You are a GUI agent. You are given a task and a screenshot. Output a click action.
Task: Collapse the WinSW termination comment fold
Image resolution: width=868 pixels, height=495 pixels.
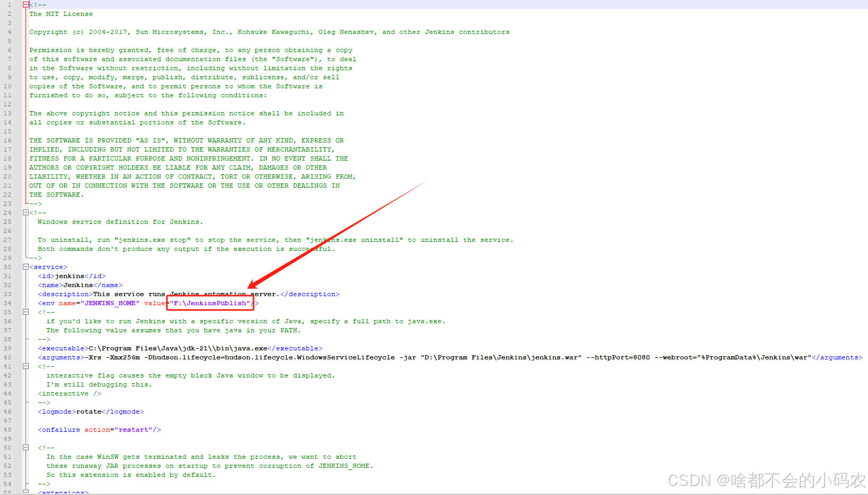tap(26, 447)
